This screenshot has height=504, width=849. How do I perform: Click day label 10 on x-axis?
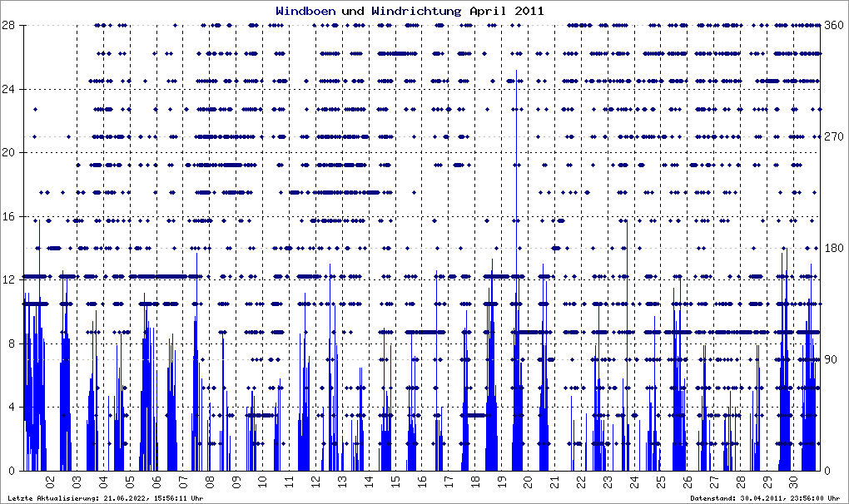point(262,482)
